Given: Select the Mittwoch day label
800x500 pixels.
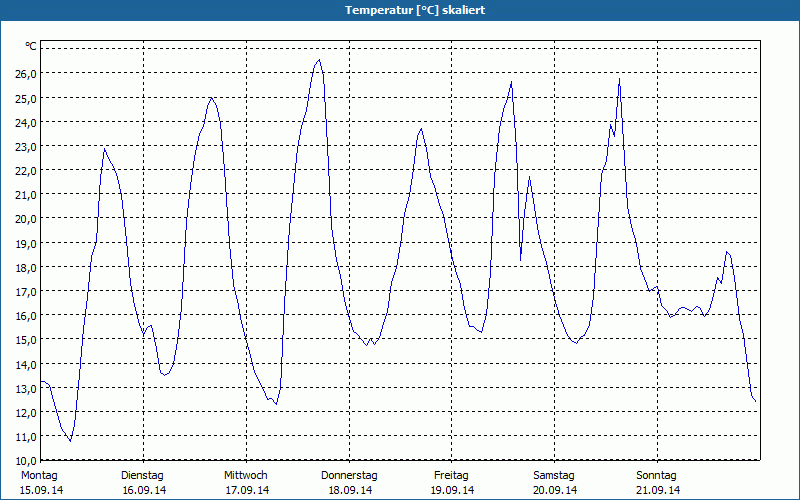Looking at the screenshot, I should (x=245, y=475).
